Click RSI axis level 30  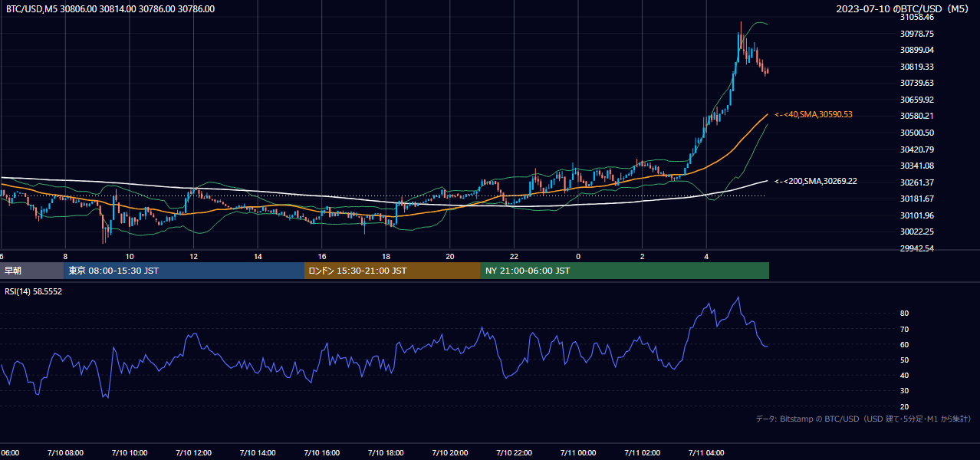click(x=905, y=391)
